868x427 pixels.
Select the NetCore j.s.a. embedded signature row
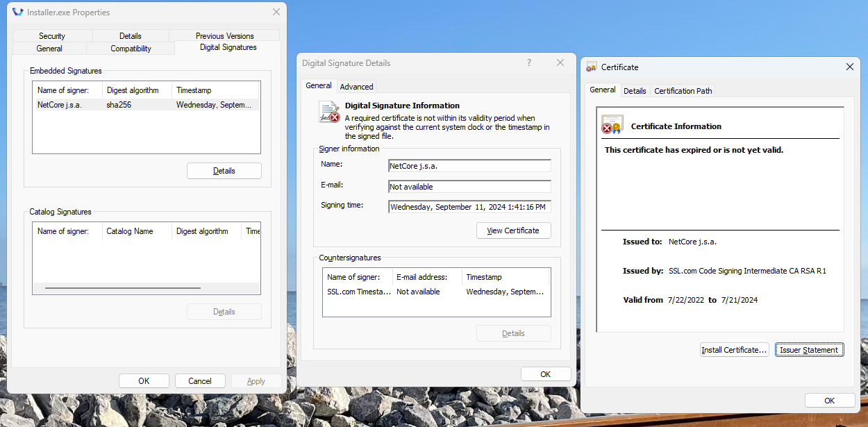tap(147, 105)
